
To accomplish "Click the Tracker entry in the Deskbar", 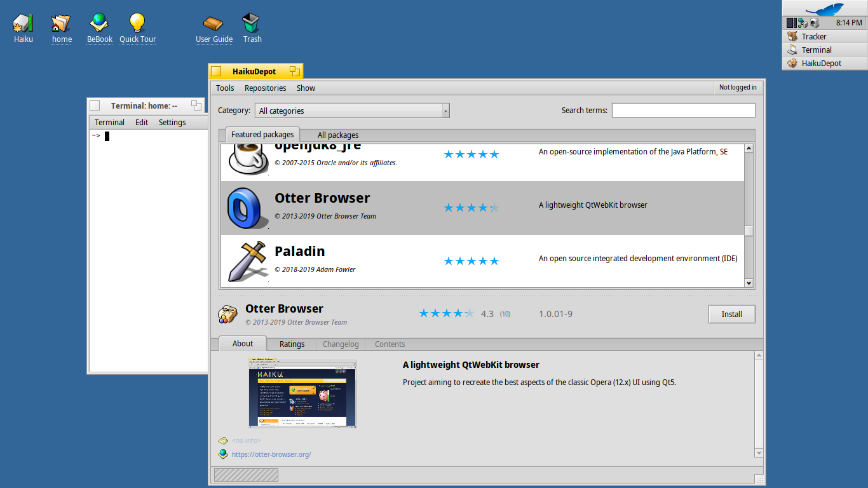I will tap(824, 36).
